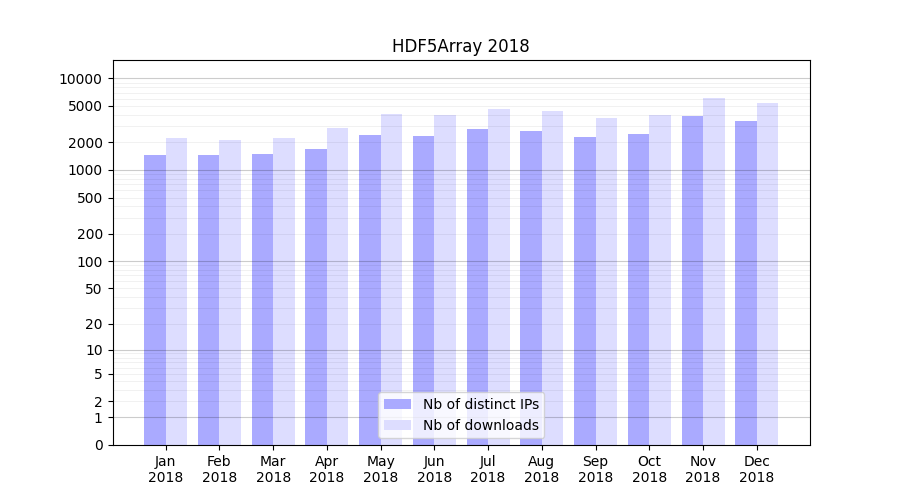Click the 100 y-axis tick label
Viewport: 900px width, 500px height.
point(89,262)
